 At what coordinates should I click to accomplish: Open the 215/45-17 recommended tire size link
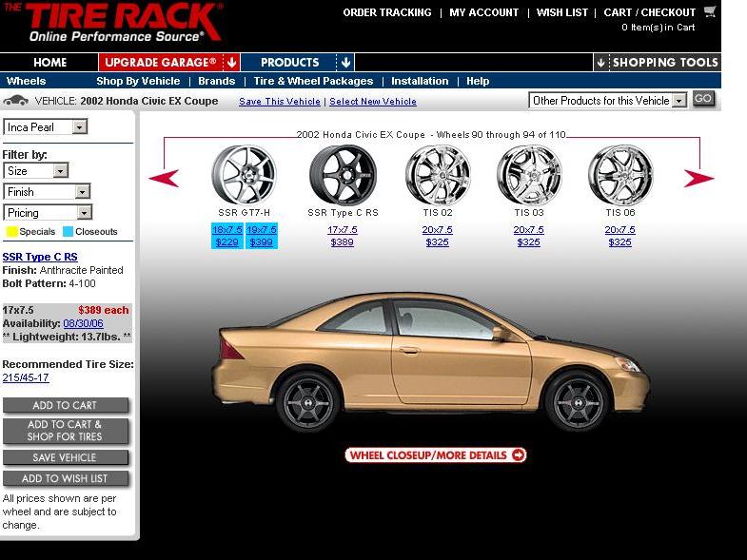(26, 377)
